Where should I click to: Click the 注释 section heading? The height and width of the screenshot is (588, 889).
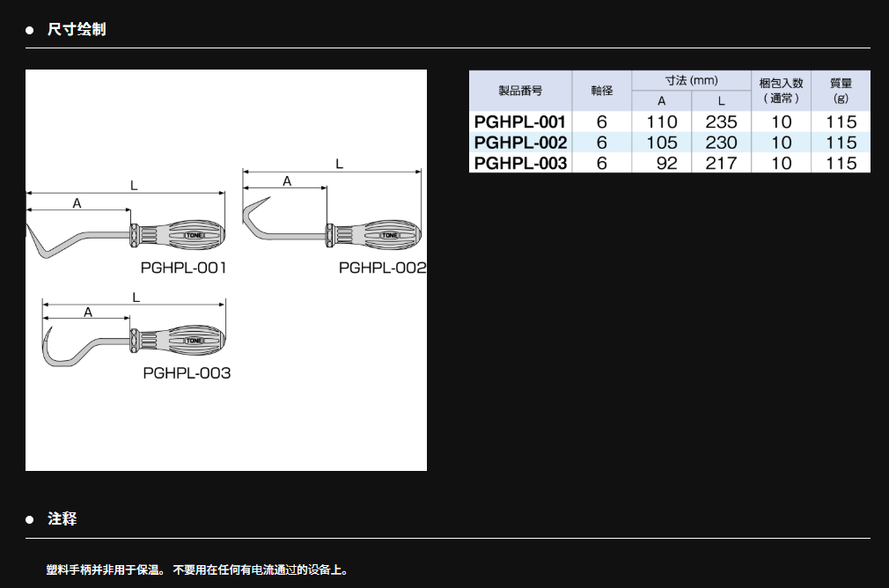point(62,519)
